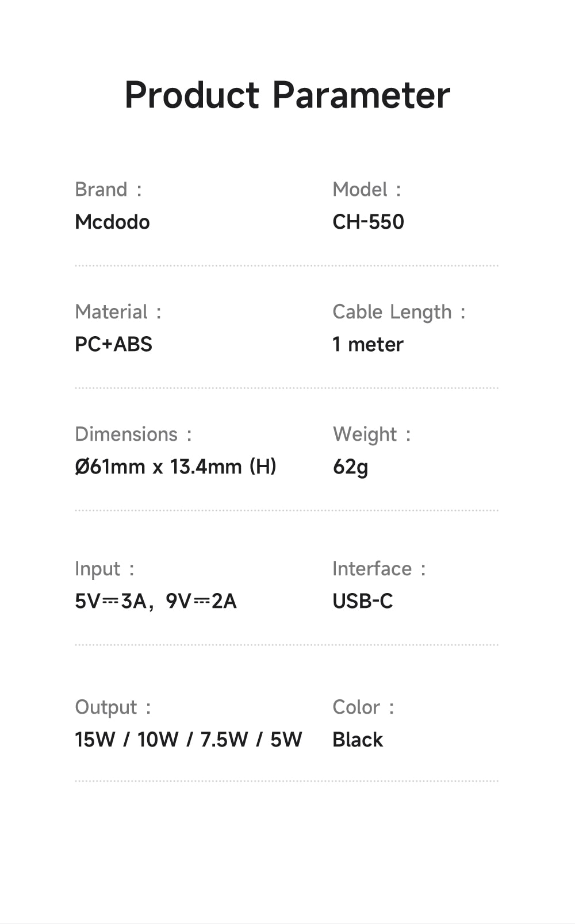Image resolution: width=575 pixels, height=924 pixels.
Task: Click the Weight label
Action: click(x=365, y=434)
